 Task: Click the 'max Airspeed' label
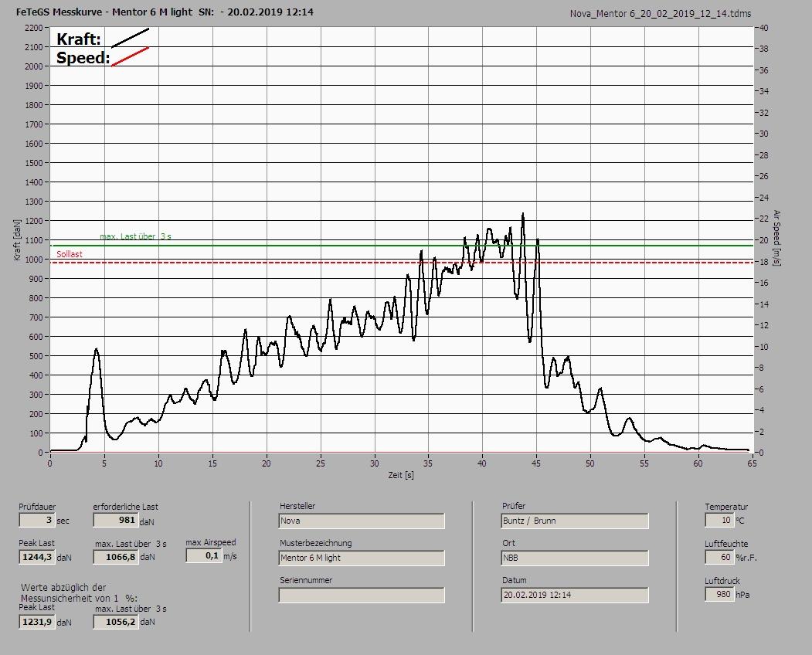pyautogui.click(x=211, y=543)
